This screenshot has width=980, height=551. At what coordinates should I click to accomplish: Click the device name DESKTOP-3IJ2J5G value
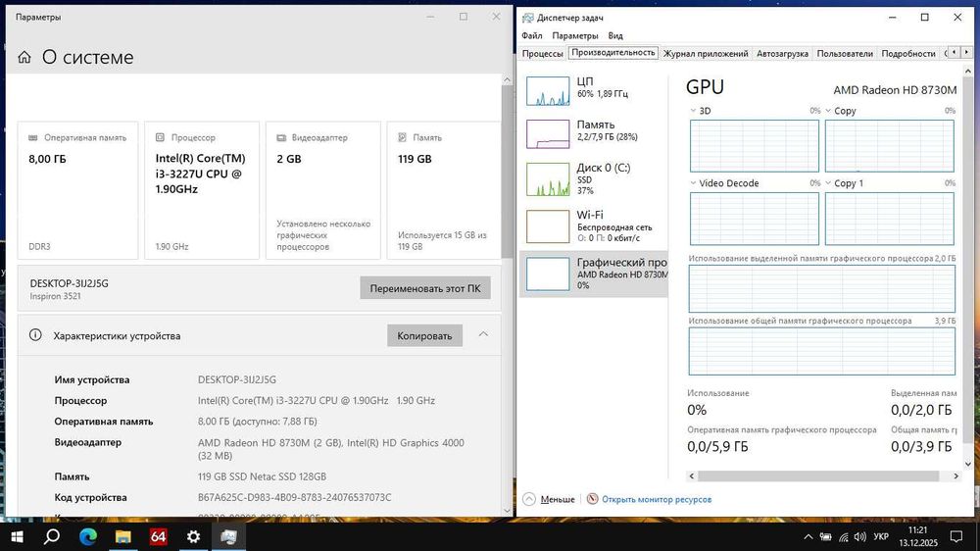point(237,379)
